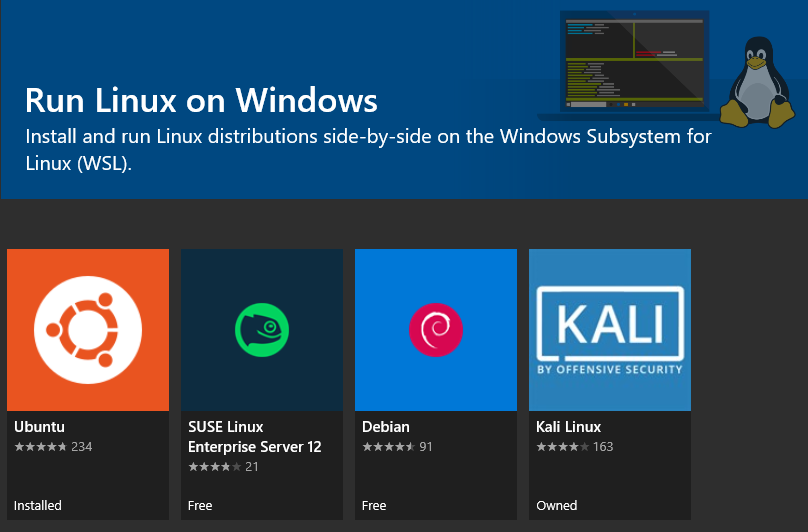The width and height of the screenshot is (808, 532).
Task: Click the banner description about WSL distributions
Action: pyautogui.click(x=368, y=150)
